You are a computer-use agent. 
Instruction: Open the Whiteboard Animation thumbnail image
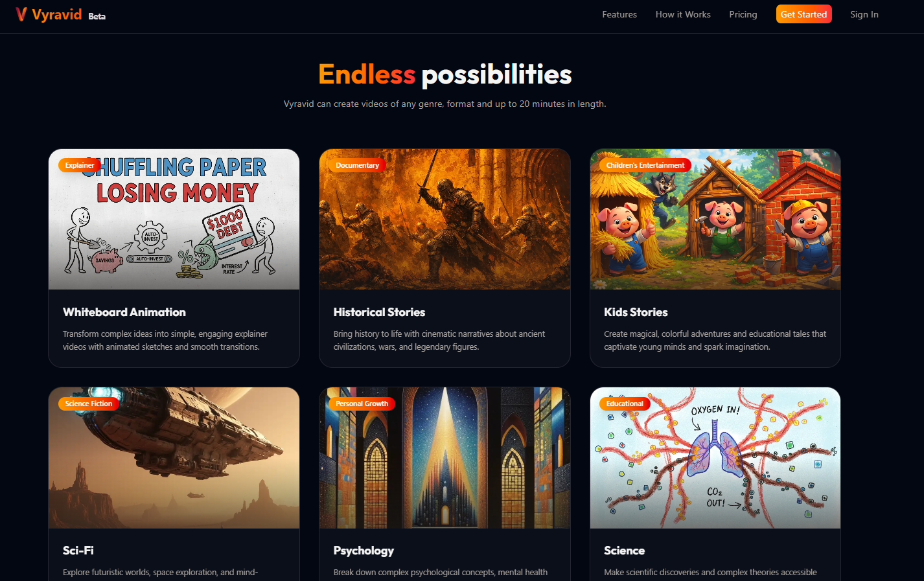click(x=174, y=220)
